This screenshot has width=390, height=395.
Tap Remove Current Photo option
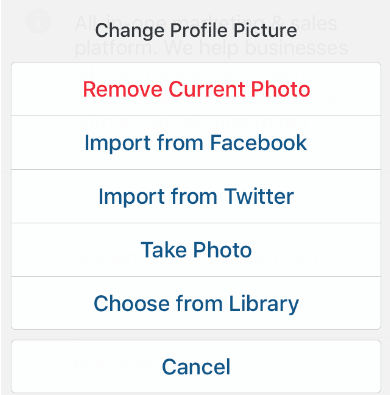[x=196, y=89]
